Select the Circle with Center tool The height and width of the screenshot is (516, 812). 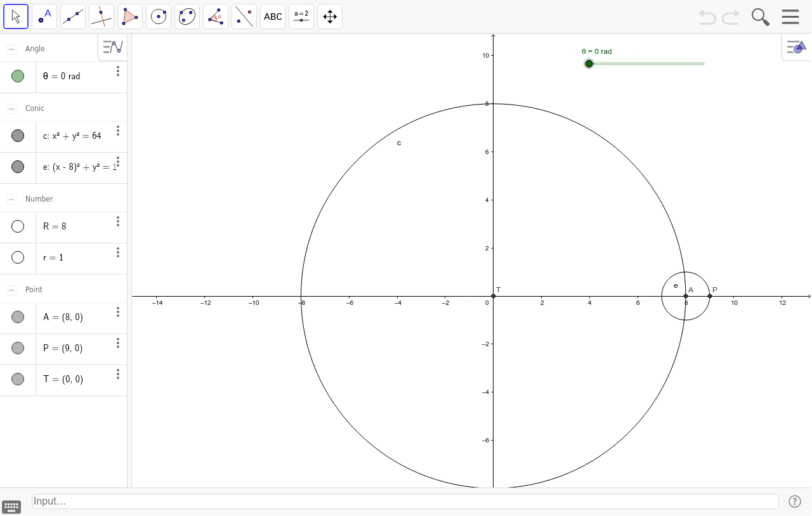click(x=159, y=16)
